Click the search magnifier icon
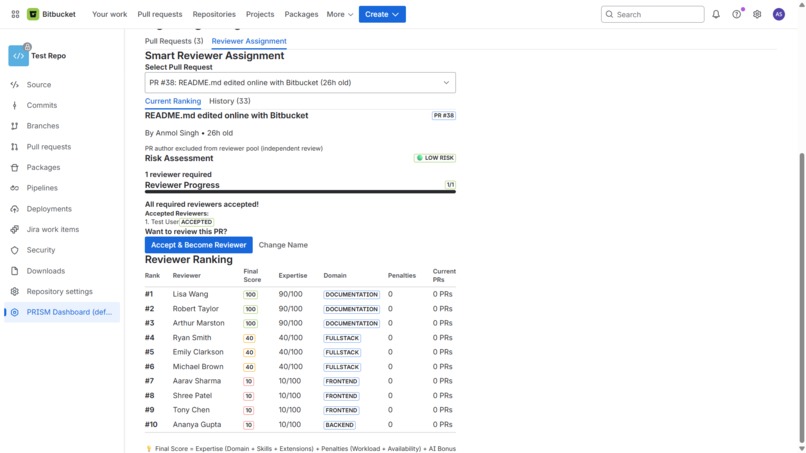 click(x=609, y=14)
